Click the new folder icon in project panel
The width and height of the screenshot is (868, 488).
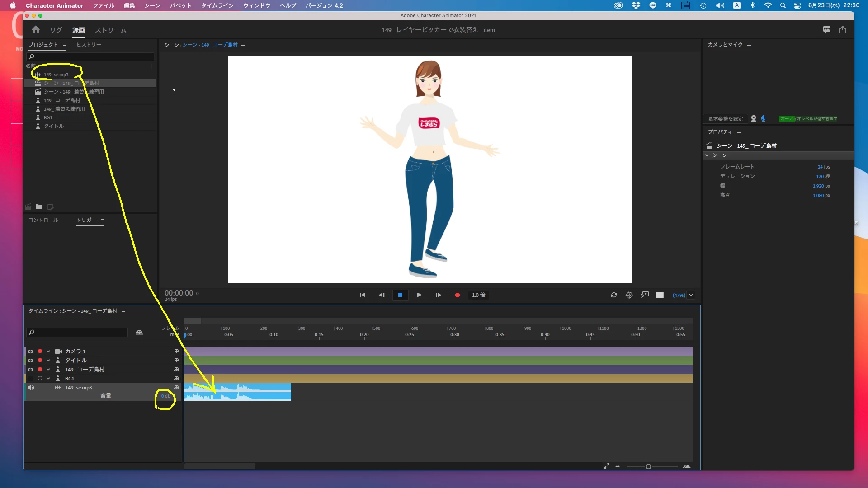click(39, 207)
